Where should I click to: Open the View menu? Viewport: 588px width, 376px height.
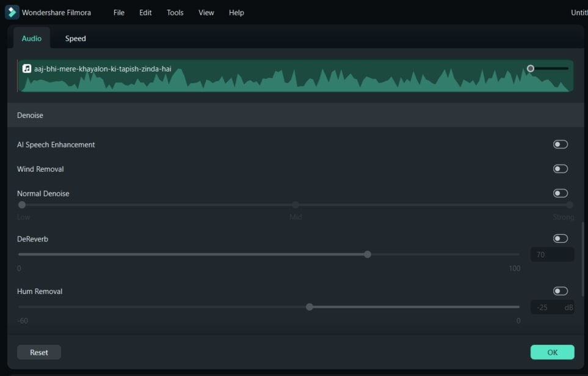[206, 12]
